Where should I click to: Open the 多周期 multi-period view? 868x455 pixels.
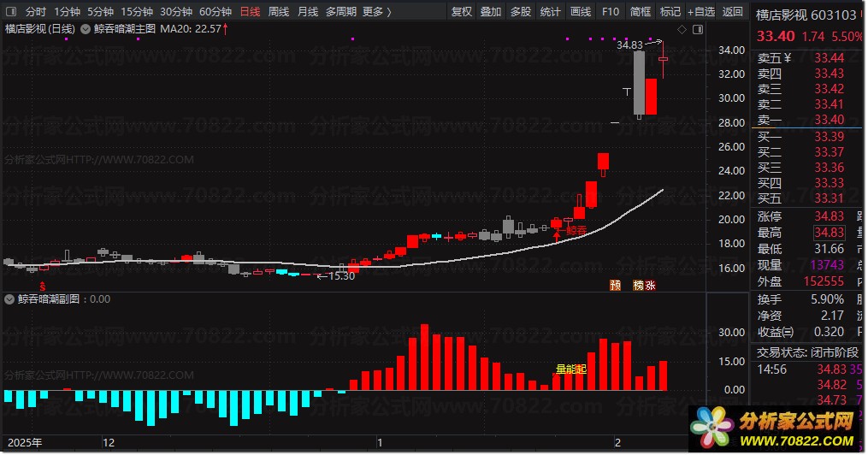pos(341,11)
